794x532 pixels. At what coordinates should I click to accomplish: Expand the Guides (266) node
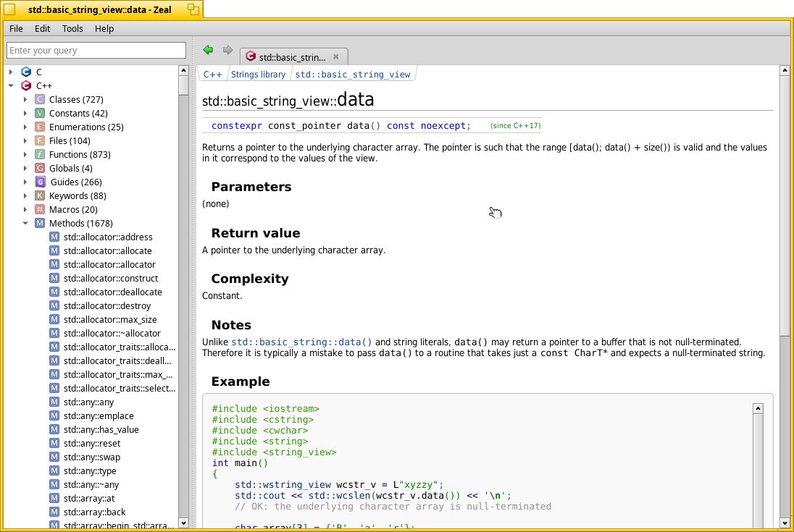[x=25, y=182]
